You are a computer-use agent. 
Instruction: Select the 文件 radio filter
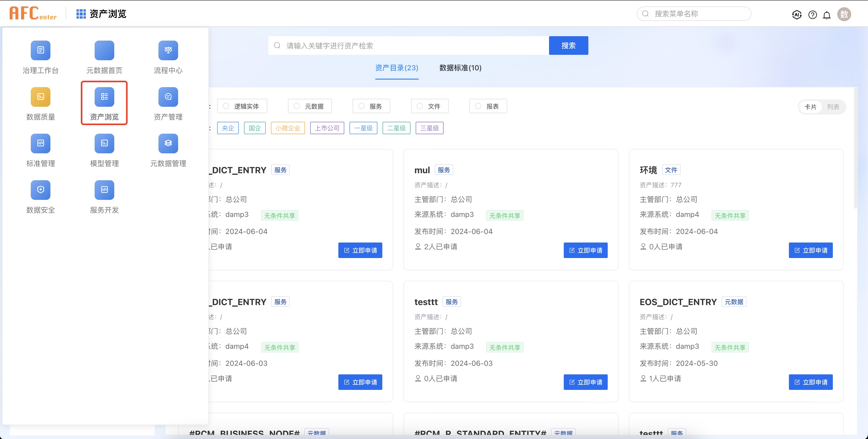[430, 106]
